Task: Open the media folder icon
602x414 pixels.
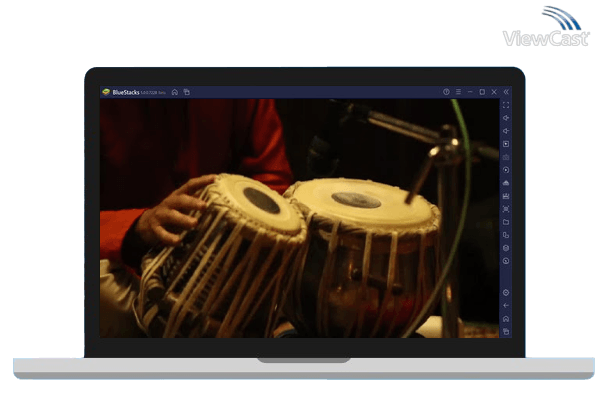Action: pos(506,222)
